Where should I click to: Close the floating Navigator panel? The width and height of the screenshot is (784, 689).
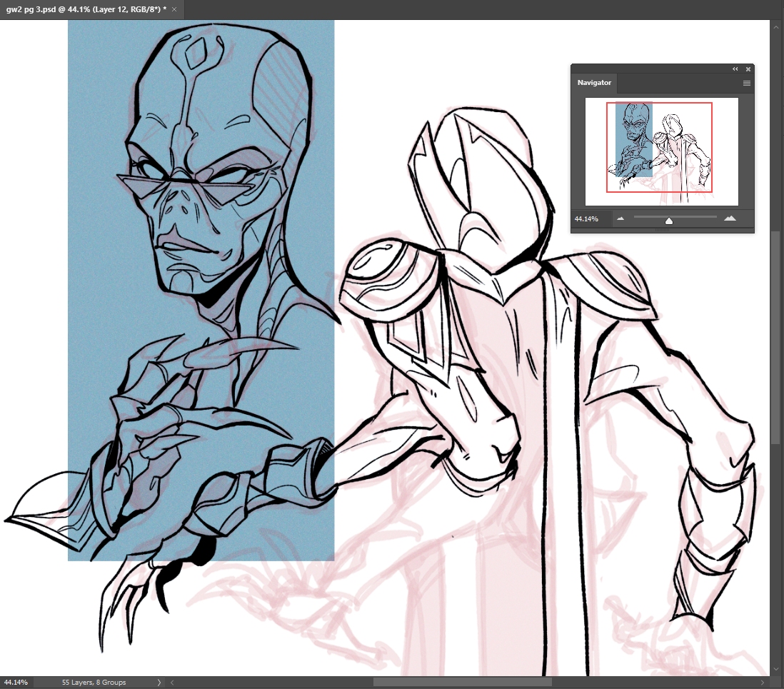[748, 69]
